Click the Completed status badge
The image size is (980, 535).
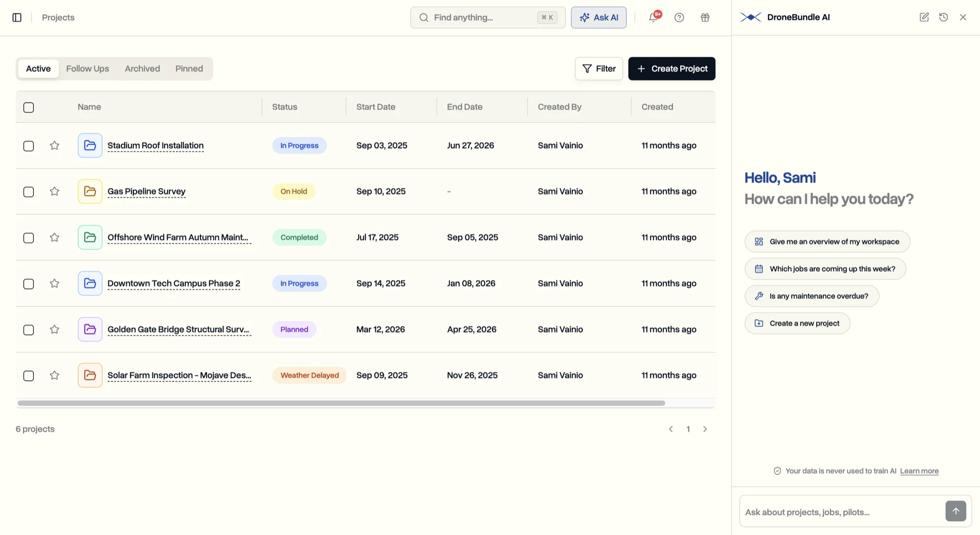pos(299,238)
